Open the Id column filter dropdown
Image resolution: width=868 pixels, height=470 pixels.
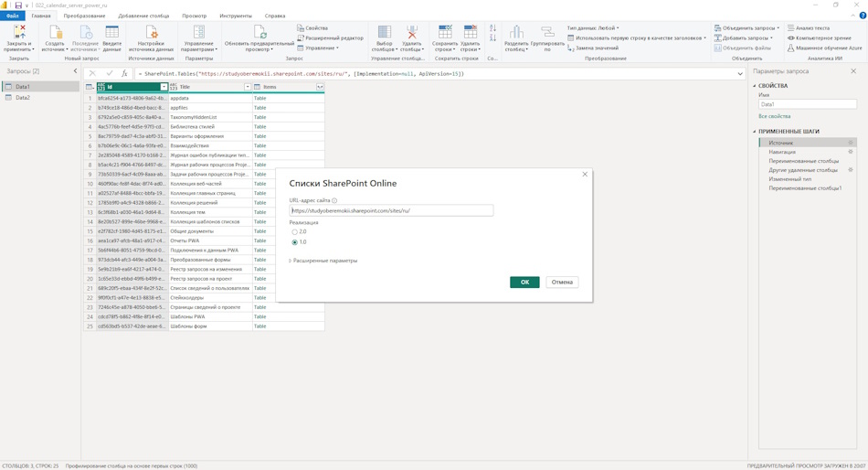[164, 87]
